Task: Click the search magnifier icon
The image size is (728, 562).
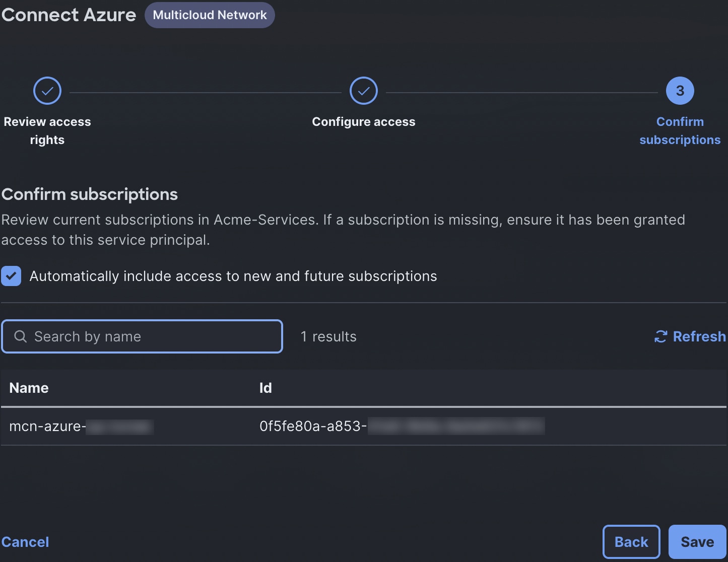Action: click(x=21, y=336)
